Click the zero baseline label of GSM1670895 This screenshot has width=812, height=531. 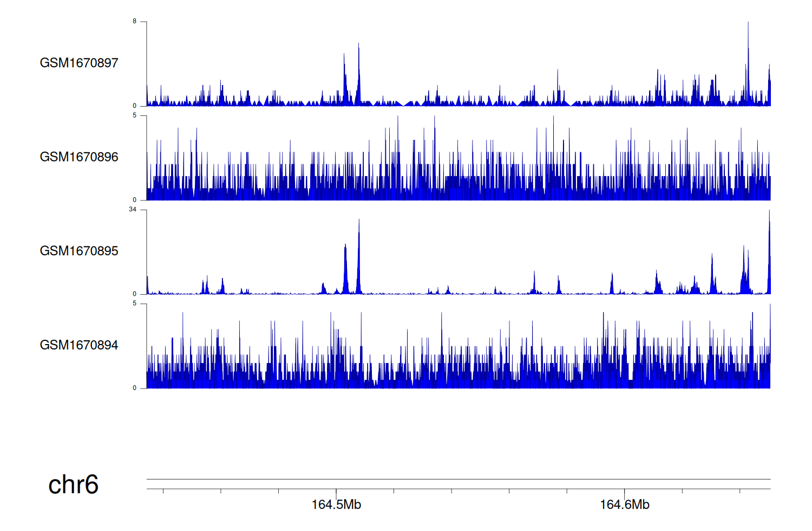135,294
